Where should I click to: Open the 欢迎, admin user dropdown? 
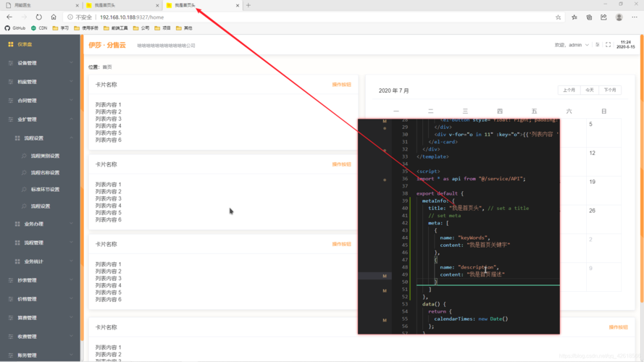(x=572, y=45)
